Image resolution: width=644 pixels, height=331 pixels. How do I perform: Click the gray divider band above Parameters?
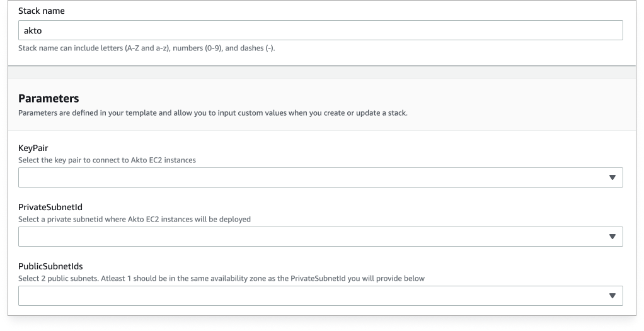pos(321,72)
